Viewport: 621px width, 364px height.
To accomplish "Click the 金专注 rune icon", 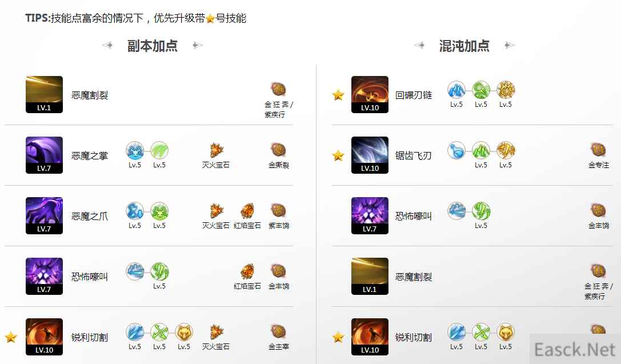I will [598, 150].
